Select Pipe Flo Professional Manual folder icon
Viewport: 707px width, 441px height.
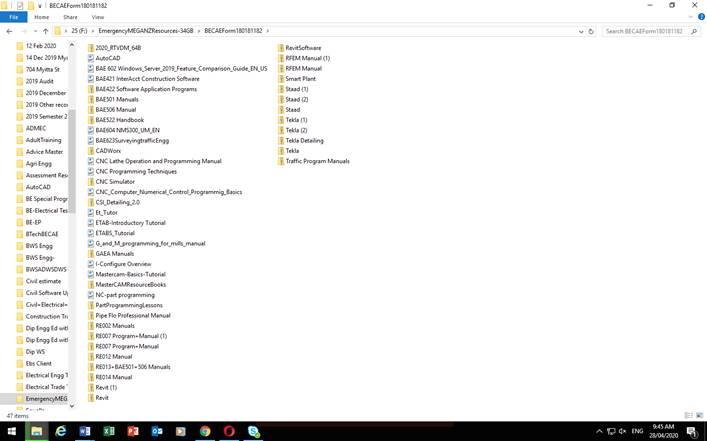click(x=91, y=316)
